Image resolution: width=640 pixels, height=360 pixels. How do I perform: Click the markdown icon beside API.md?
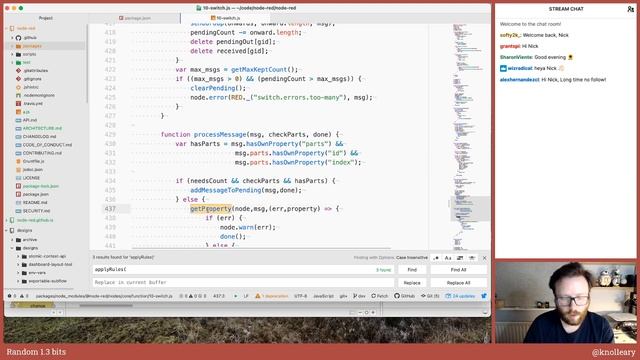pyautogui.click(x=18, y=120)
